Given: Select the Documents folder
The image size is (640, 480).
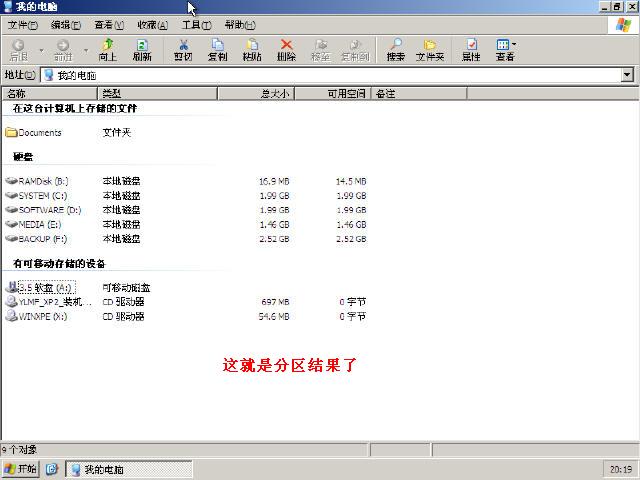Looking at the screenshot, I should [39, 133].
